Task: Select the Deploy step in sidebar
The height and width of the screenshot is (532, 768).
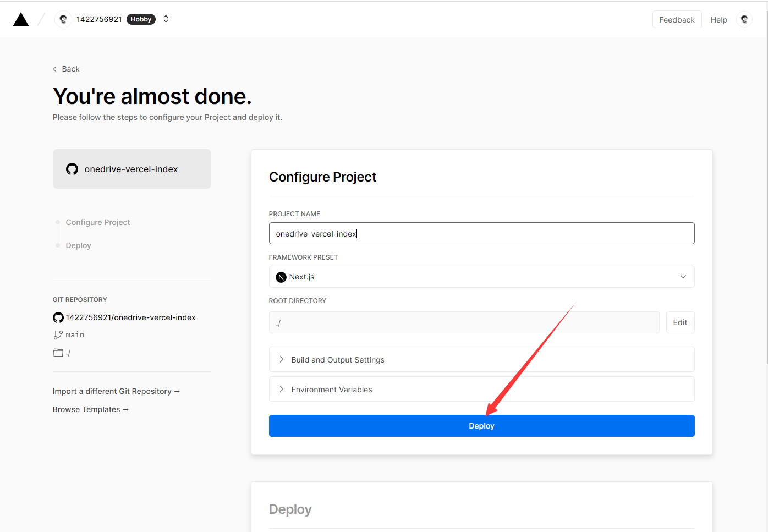Action: (x=78, y=245)
